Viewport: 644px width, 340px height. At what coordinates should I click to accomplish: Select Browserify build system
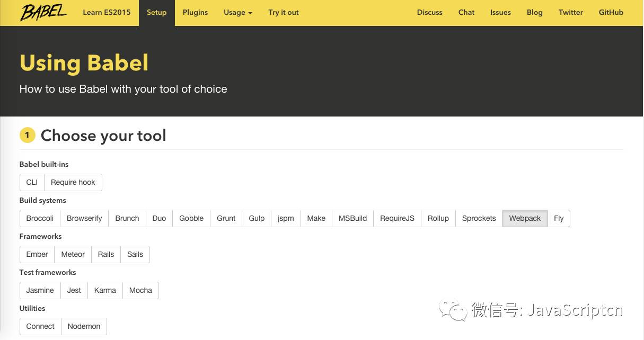point(84,218)
